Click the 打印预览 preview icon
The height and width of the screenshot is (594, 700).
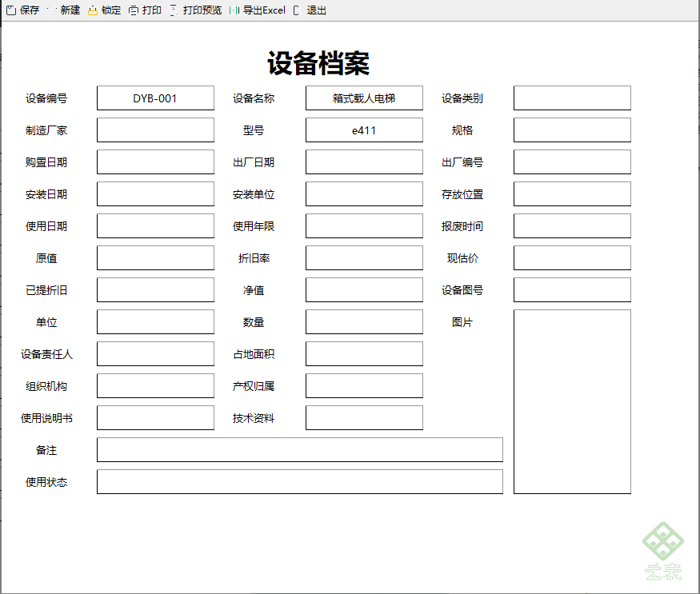point(174,10)
